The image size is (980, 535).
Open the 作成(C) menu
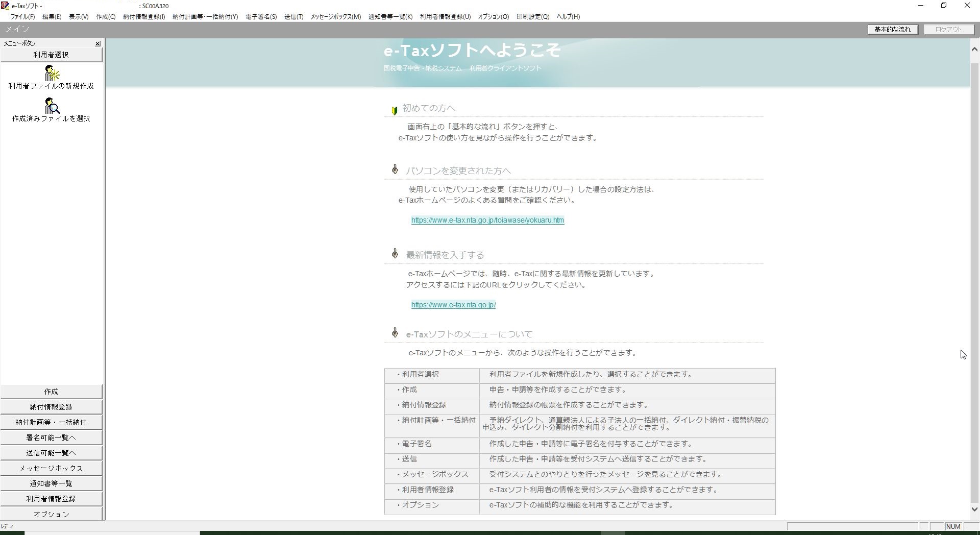(106, 17)
